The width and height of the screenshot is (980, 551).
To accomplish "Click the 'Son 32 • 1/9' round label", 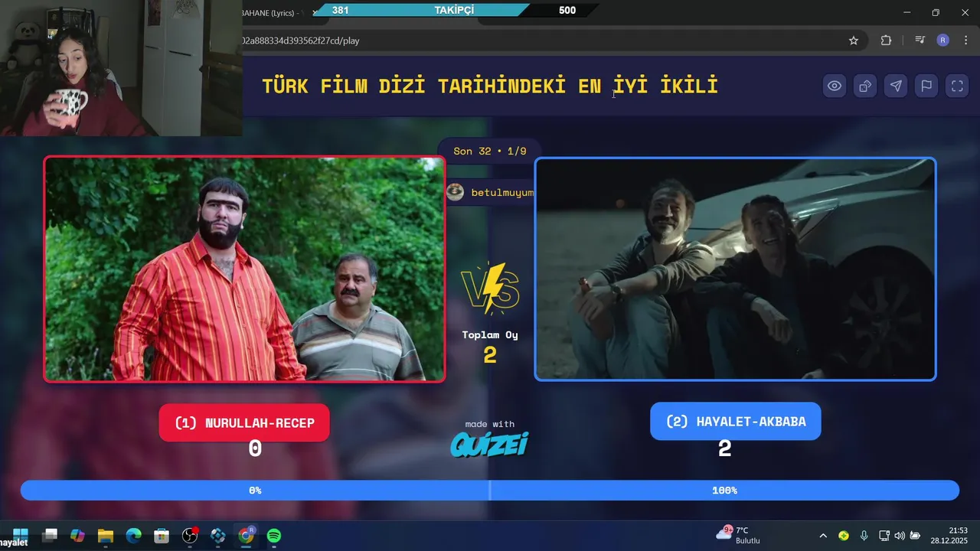I will point(490,151).
